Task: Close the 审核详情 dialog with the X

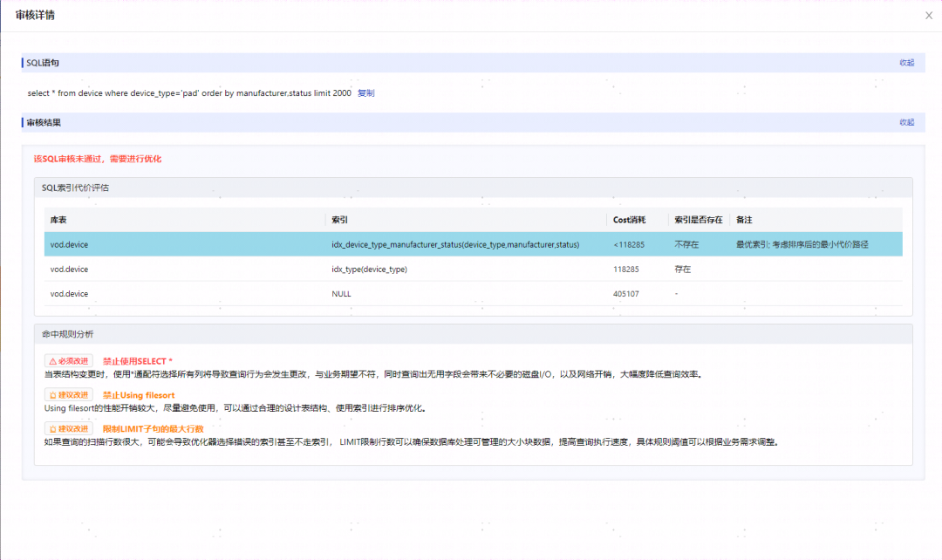Action: point(929,16)
